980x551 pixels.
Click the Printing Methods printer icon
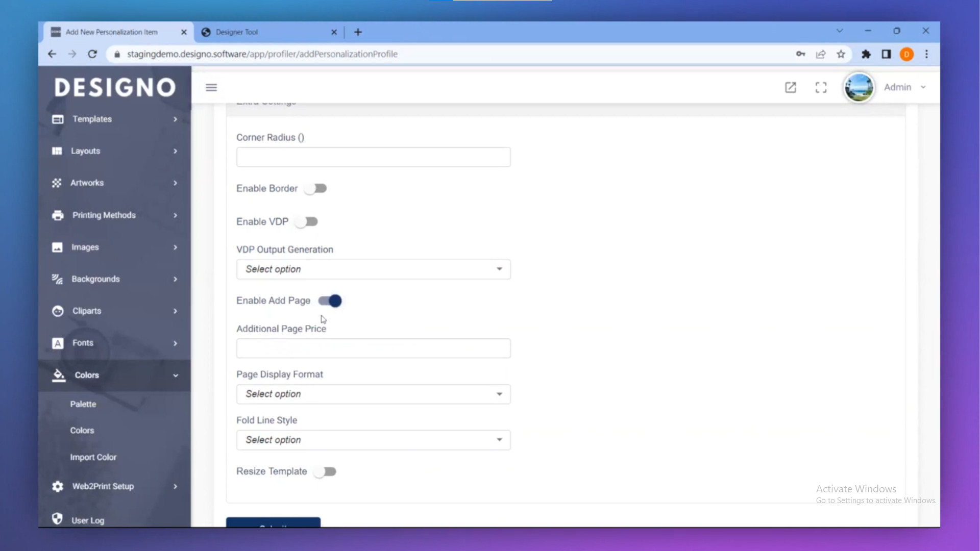point(58,215)
